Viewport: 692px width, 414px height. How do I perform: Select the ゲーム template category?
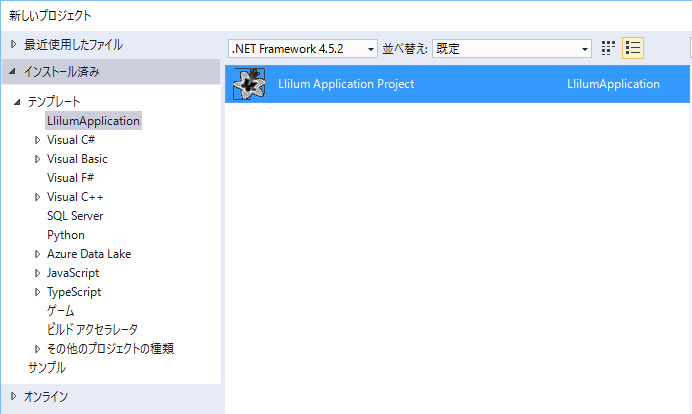(x=60, y=311)
